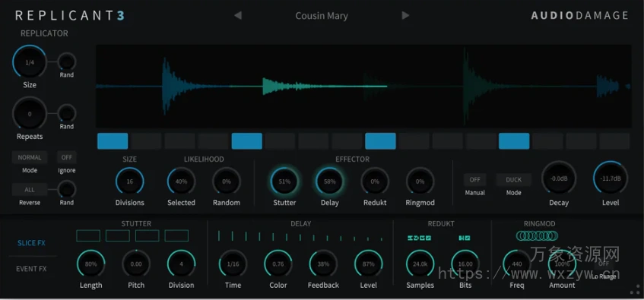Load the previous preset with left arrow
This screenshot has height=300, width=644.
pyautogui.click(x=238, y=16)
